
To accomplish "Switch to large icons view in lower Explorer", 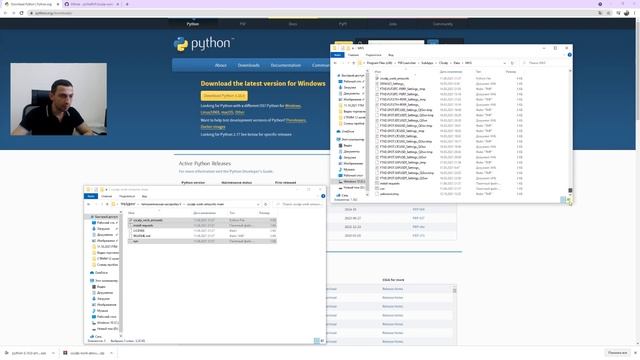I will (322, 340).
